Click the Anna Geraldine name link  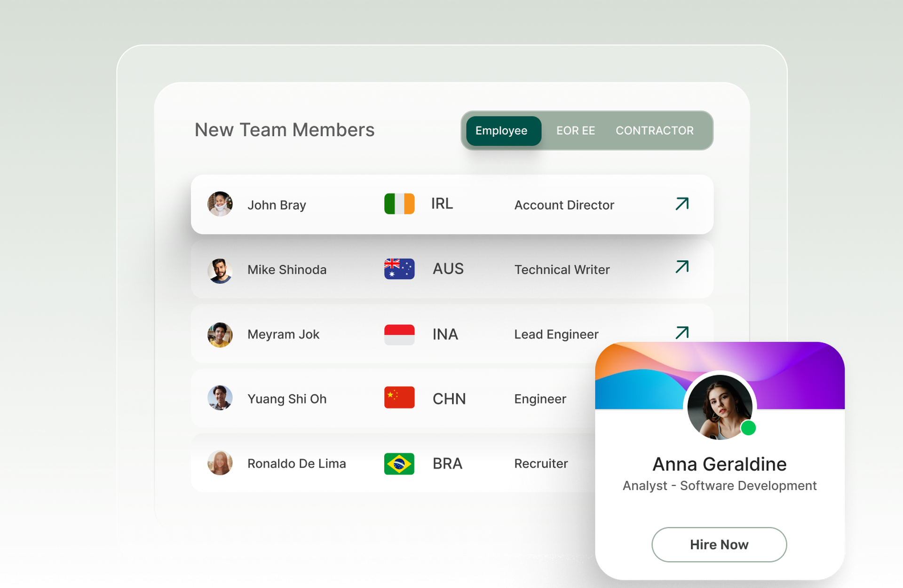tap(719, 464)
